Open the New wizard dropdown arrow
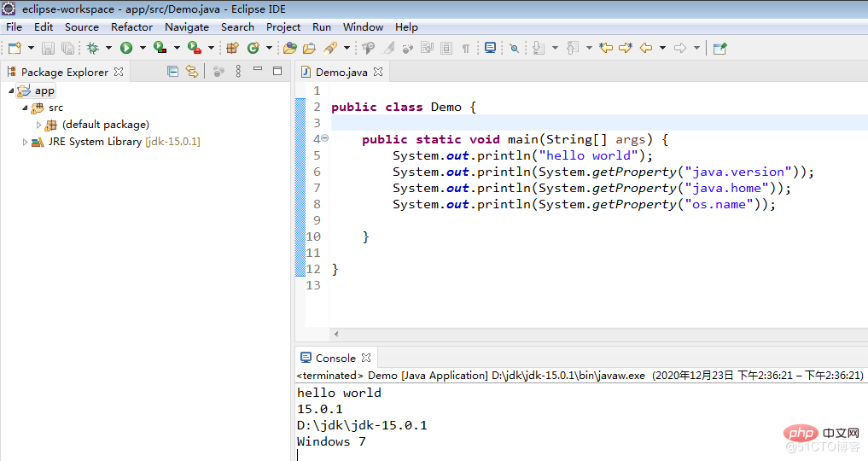Image resolution: width=868 pixels, height=461 pixels. coord(31,48)
